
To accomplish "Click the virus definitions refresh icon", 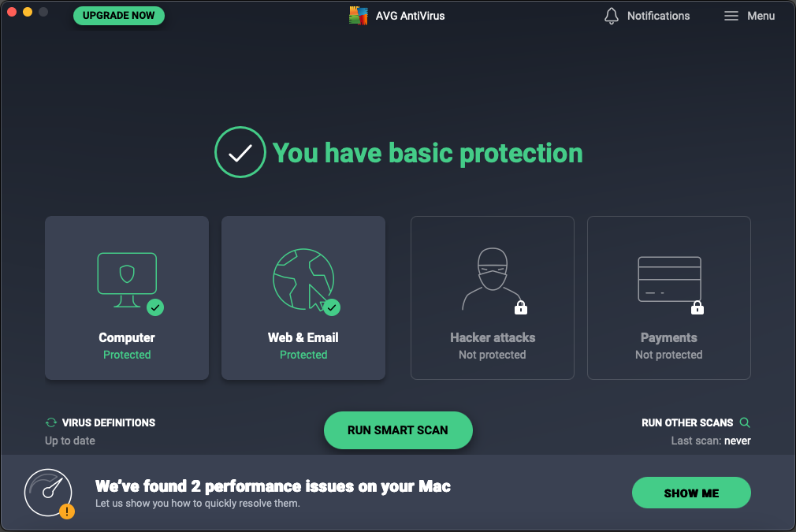I will pyautogui.click(x=51, y=422).
